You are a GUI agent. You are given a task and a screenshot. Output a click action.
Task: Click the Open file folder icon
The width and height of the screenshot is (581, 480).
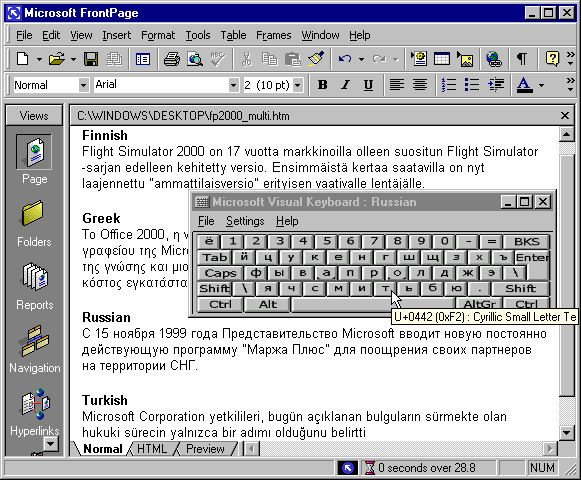57,59
